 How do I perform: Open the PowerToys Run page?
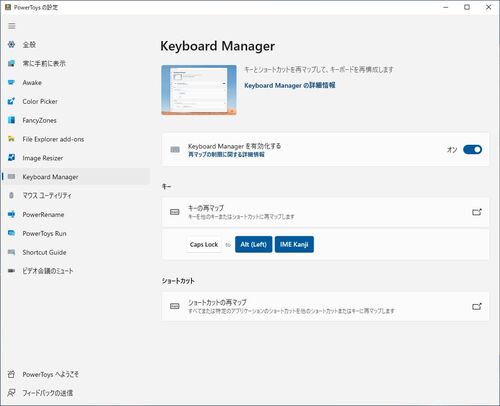coord(76,233)
